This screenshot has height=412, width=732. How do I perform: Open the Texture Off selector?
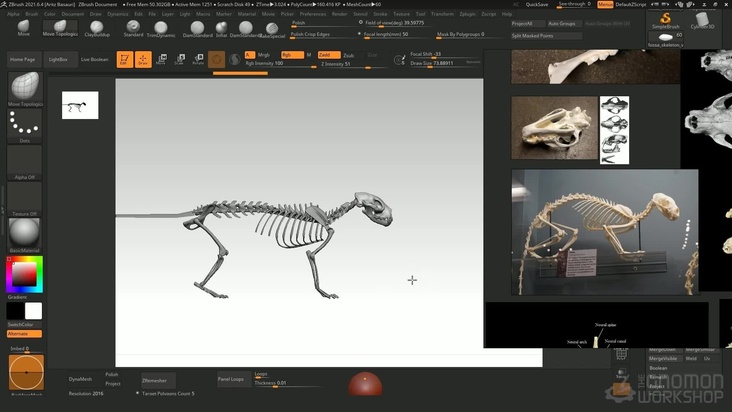tap(25, 199)
